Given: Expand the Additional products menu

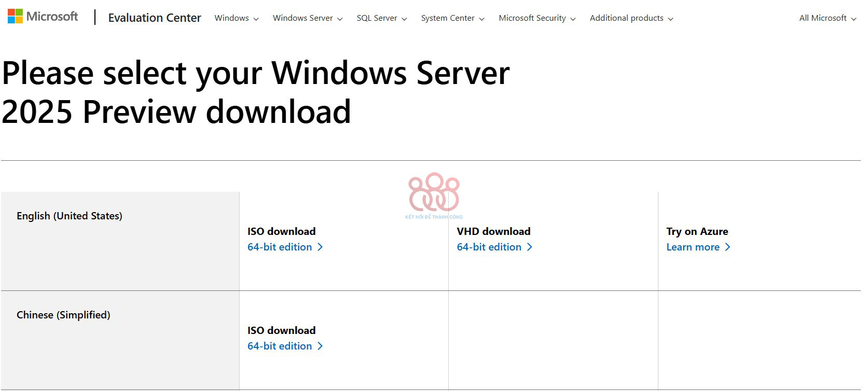Looking at the screenshot, I should [631, 18].
